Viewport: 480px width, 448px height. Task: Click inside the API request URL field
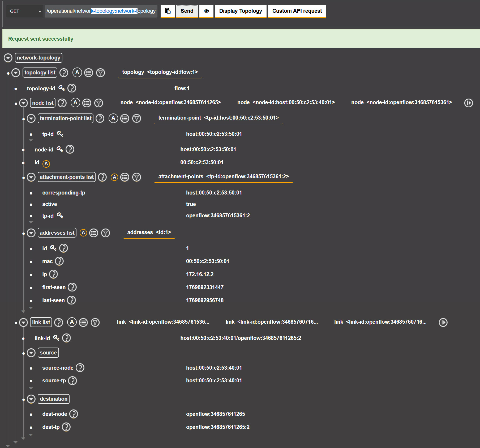[101, 11]
